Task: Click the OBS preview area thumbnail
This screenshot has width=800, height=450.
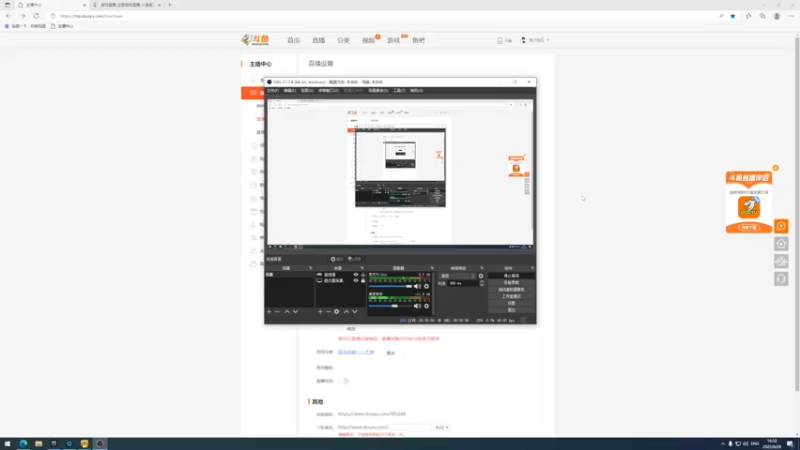Action: tap(400, 172)
